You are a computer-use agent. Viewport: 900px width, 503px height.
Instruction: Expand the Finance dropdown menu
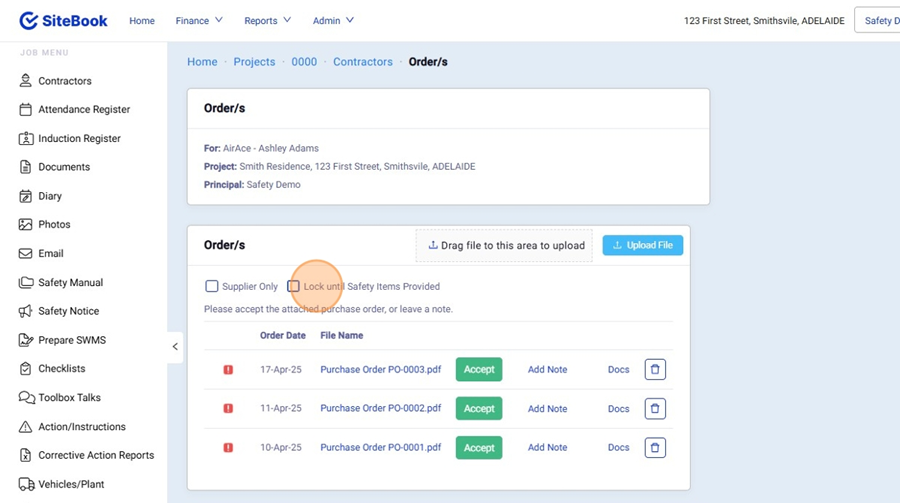point(199,20)
